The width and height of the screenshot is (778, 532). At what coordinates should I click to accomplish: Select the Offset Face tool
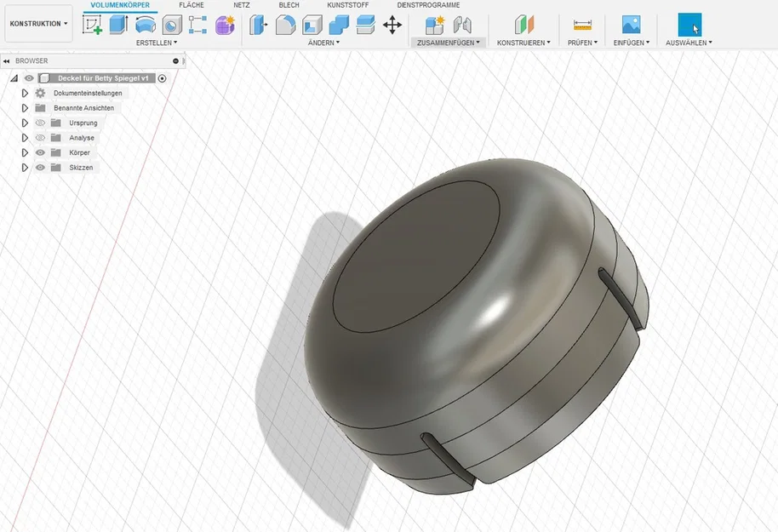click(x=366, y=25)
